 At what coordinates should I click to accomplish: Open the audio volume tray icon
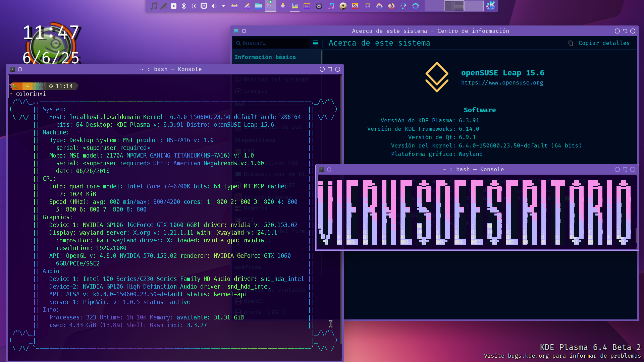pyautogui.click(x=214, y=6)
